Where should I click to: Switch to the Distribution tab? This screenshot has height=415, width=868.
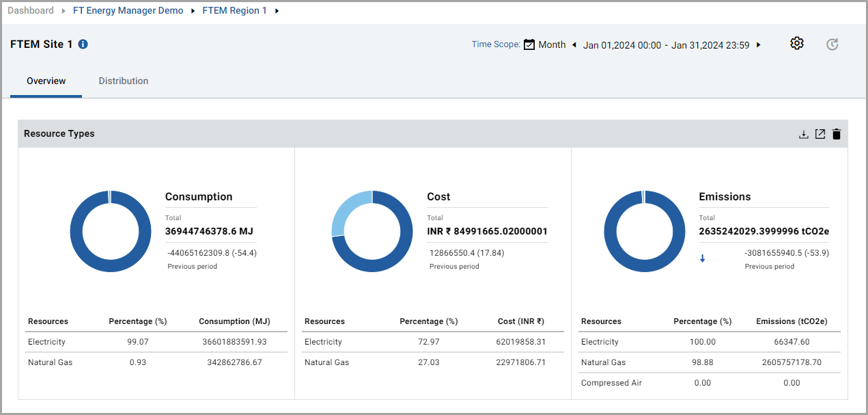(x=123, y=81)
